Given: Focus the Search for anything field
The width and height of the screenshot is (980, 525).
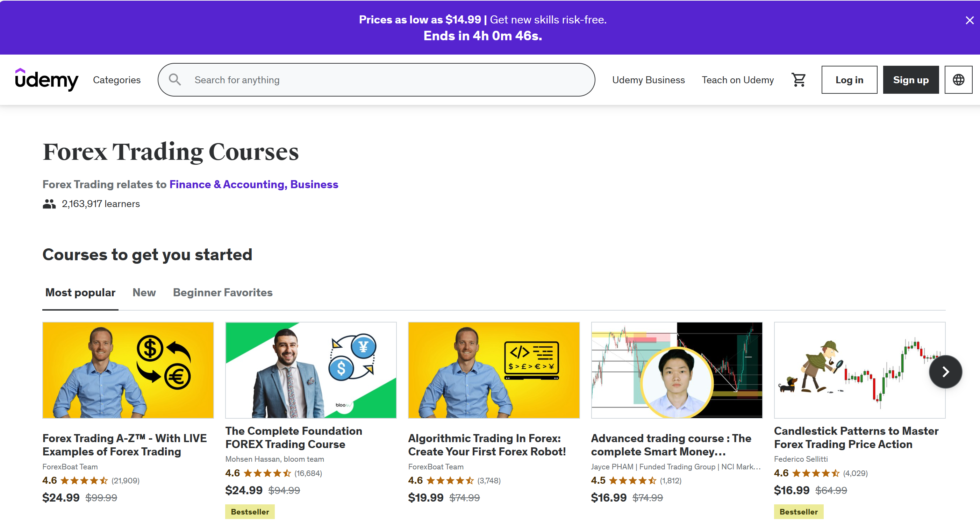Looking at the screenshot, I should coord(376,79).
